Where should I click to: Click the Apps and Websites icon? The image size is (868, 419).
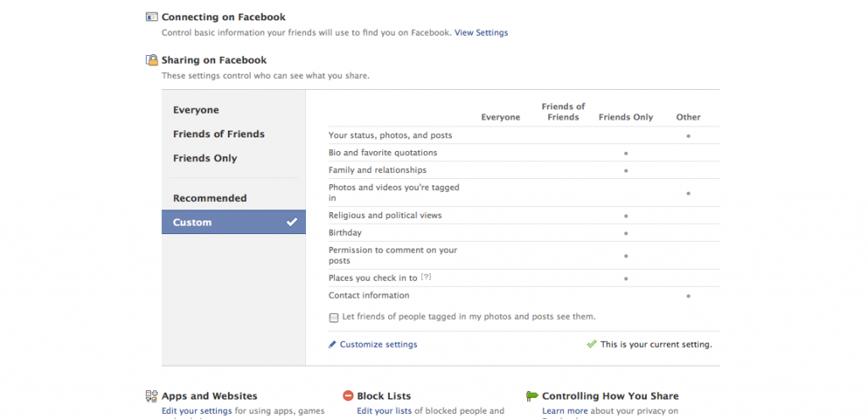pos(152,396)
